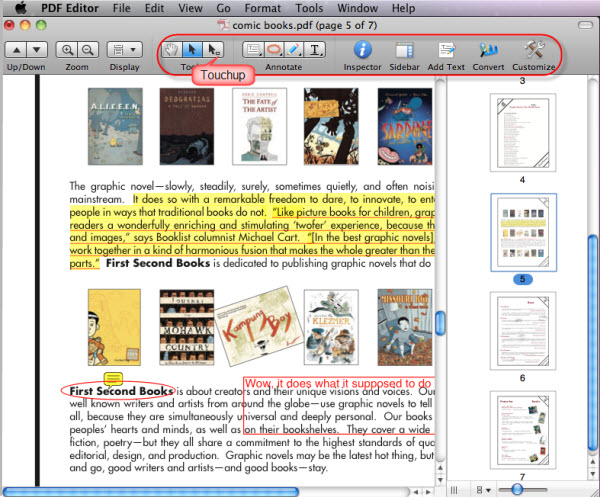The width and height of the screenshot is (600, 497).
Task: Select the arrow selection tool
Action: tap(192, 50)
